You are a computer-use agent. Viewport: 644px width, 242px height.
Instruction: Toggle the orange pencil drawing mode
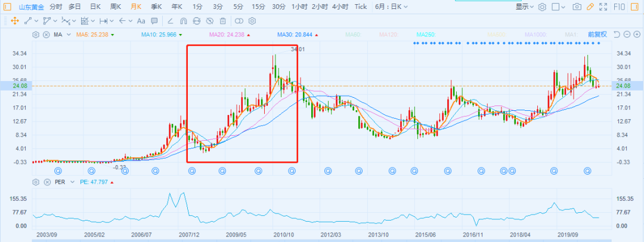coord(590,7)
